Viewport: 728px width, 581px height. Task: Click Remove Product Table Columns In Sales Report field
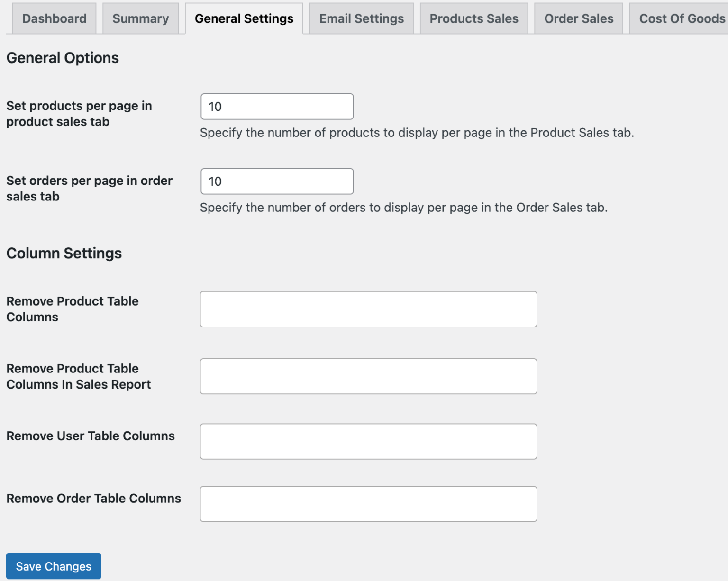click(x=368, y=376)
